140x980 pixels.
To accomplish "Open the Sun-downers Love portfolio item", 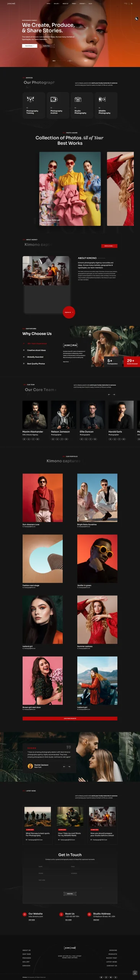I will pos(42,498).
